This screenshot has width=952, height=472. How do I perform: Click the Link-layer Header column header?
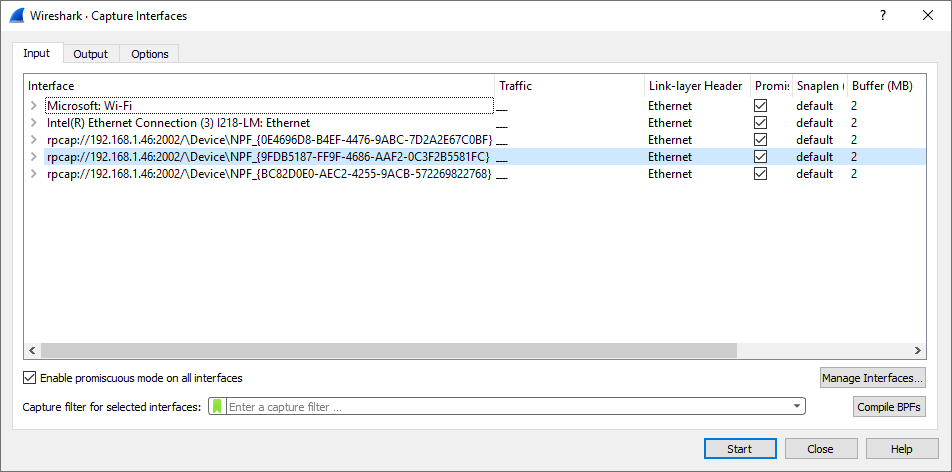point(698,86)
